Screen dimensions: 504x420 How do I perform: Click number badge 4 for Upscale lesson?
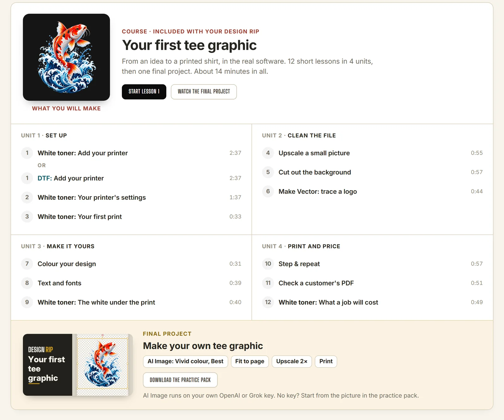pos(268,153)
